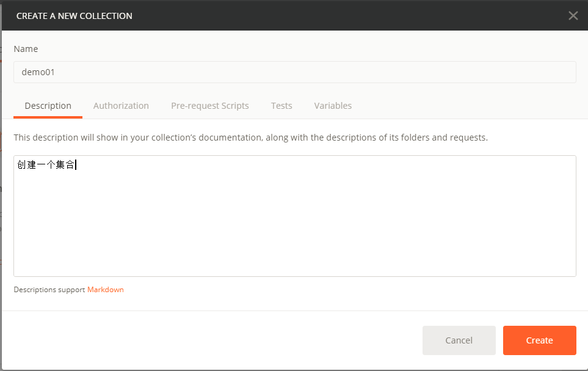588x371 pixels.
Task: Click the 'Descriptions support' text
Action: tap(49, 290)
